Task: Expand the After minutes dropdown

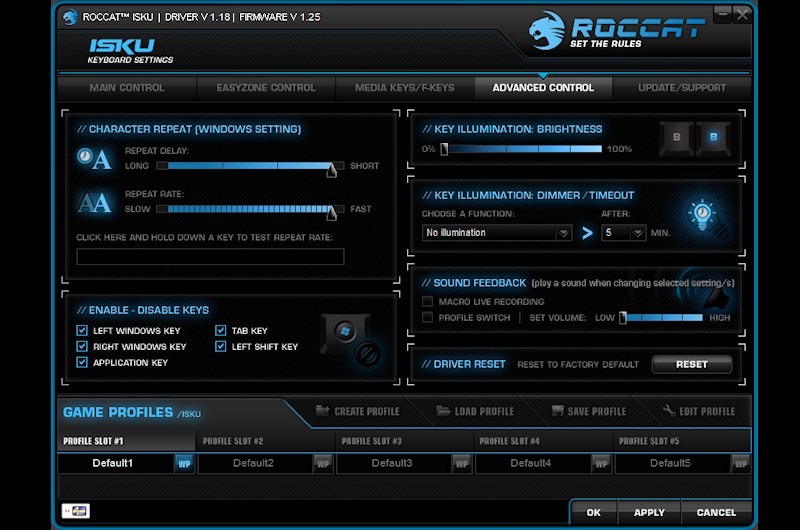Action: [x=624, y=233]
